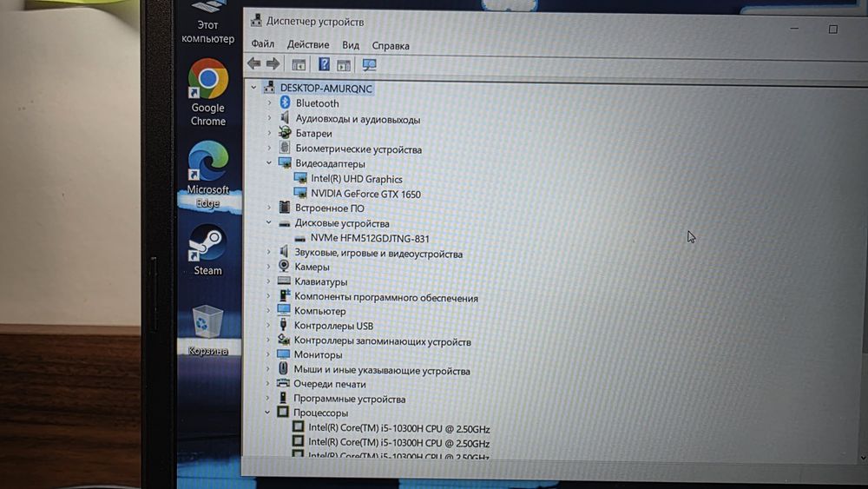The width and height of the screenshot is (868, 489).
Task: Select Компоненты программного обеспечения row
Action: click(x=386, y=297)
